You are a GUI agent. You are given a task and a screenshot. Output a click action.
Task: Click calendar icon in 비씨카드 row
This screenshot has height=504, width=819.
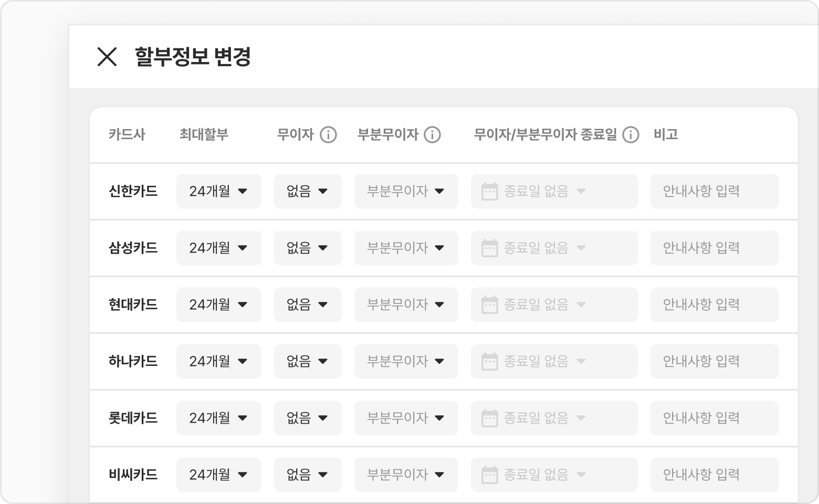(489, 475)
